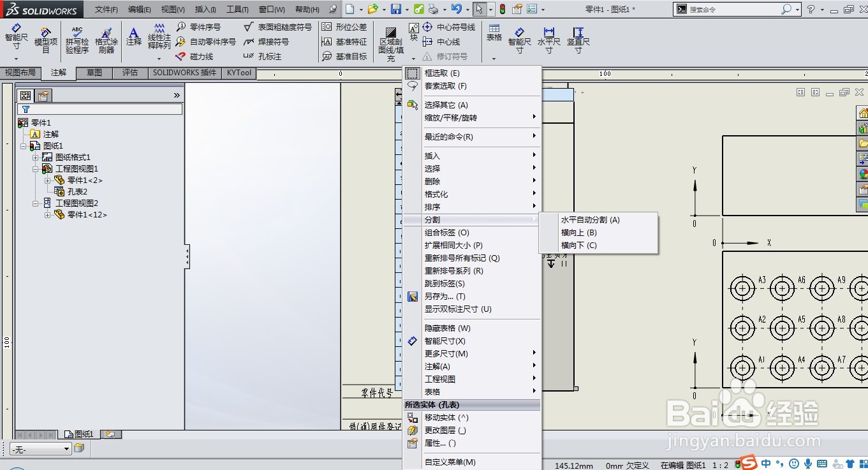Collapse the 工程图视图1 tree node
Viewport: 868px width, 470px height.
pyautogui.click(x=36, y=169)
